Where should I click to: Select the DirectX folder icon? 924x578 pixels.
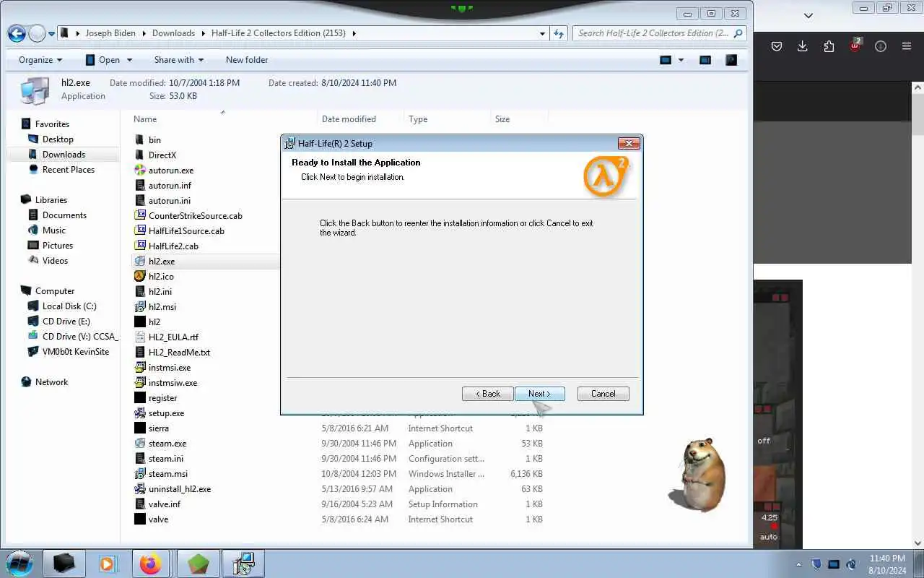point(140,155)
